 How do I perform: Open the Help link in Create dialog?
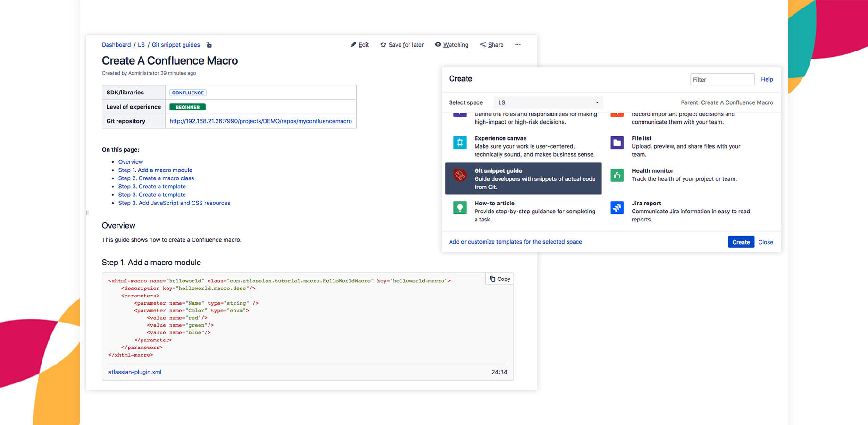click(x=767, y=80)
